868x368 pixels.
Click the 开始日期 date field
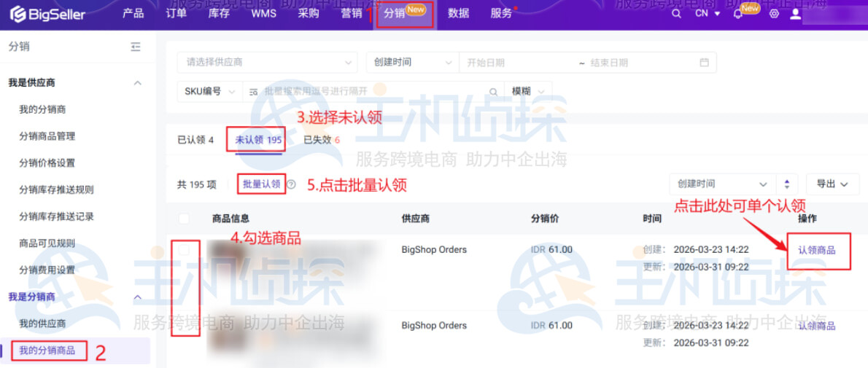pos(518,63)
